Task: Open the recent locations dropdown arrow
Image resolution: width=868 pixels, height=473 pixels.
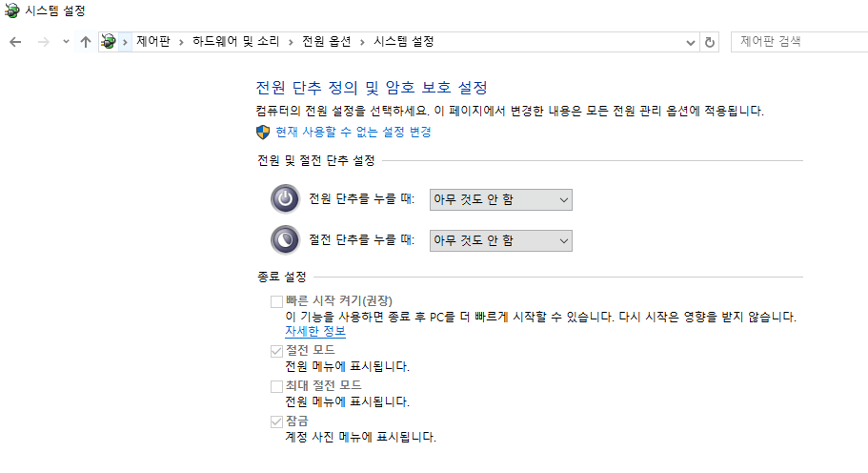Action: 66,42
